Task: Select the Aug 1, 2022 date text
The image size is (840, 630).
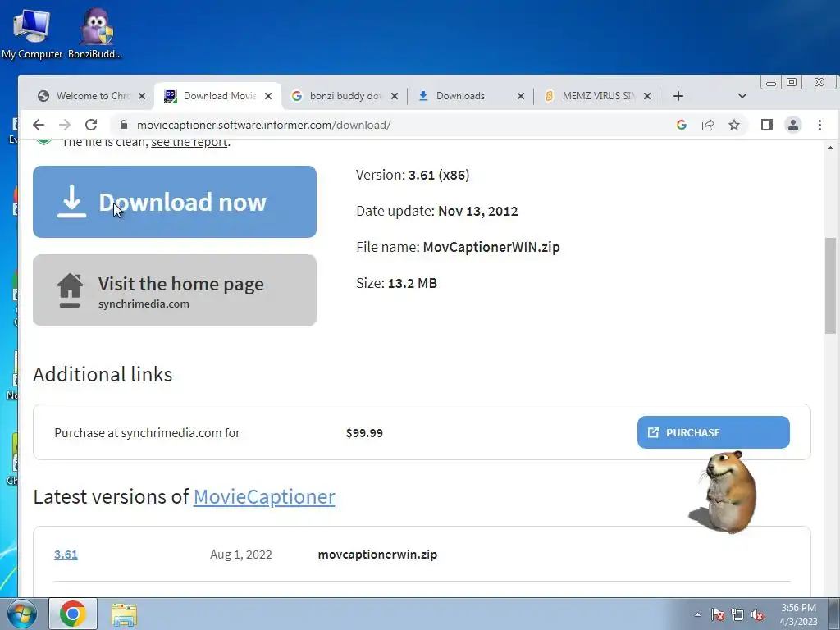Action: (241, 555)
